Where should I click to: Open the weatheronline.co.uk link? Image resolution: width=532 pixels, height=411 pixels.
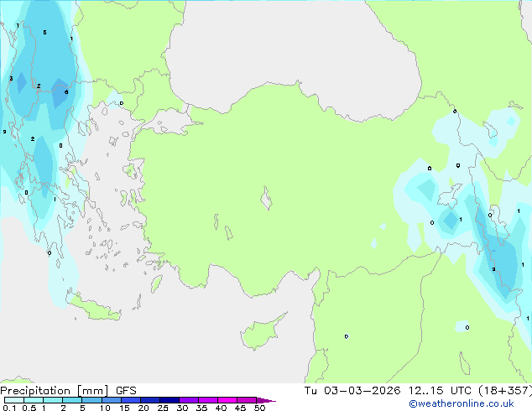tap(462, 403)
